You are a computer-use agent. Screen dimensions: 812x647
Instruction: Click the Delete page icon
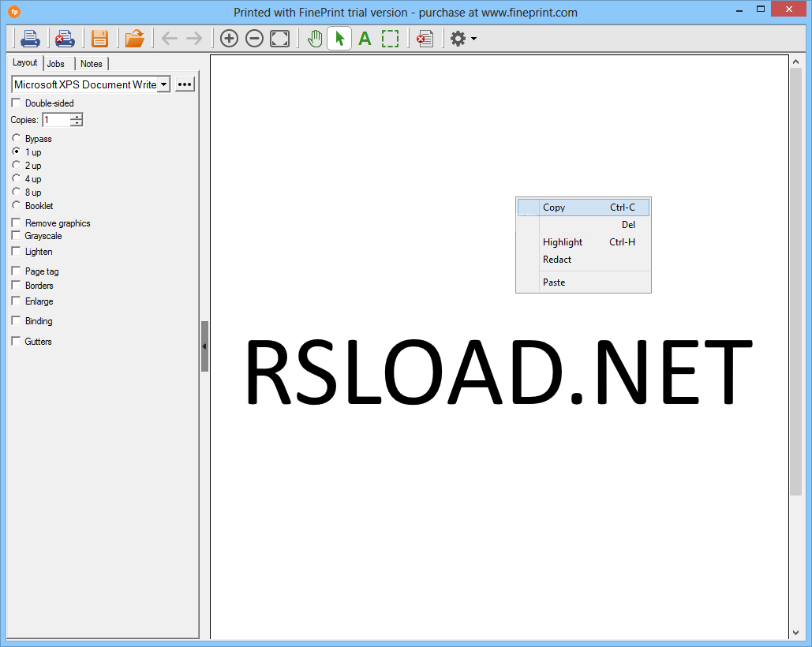[x=425, y=39]
